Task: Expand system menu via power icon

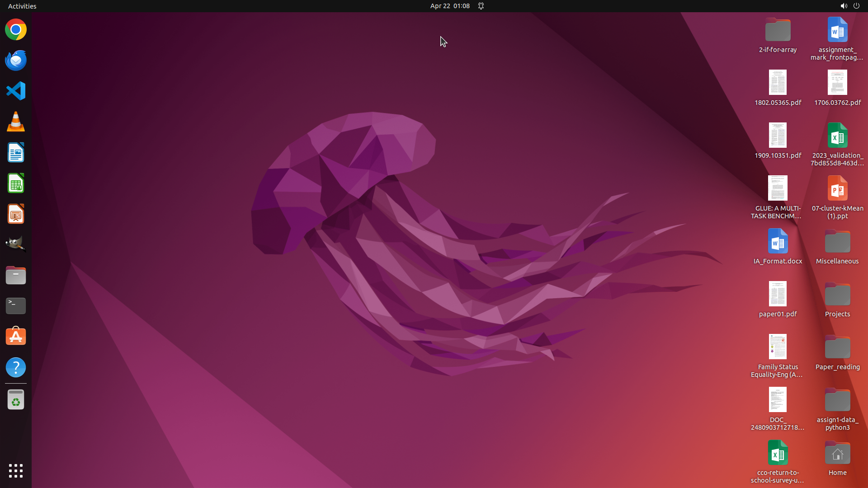Action: coord(856,6)
